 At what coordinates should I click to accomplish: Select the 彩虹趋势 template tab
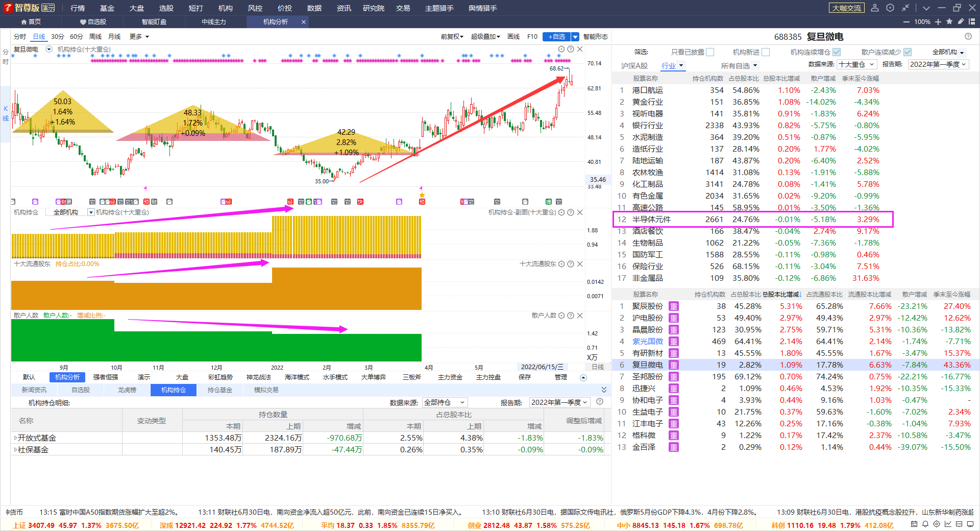coord(220,377)
